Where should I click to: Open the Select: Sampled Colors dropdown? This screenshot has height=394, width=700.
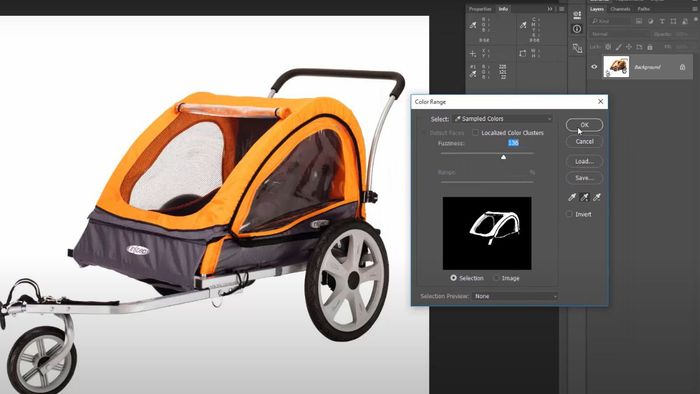tap(502, 119)
